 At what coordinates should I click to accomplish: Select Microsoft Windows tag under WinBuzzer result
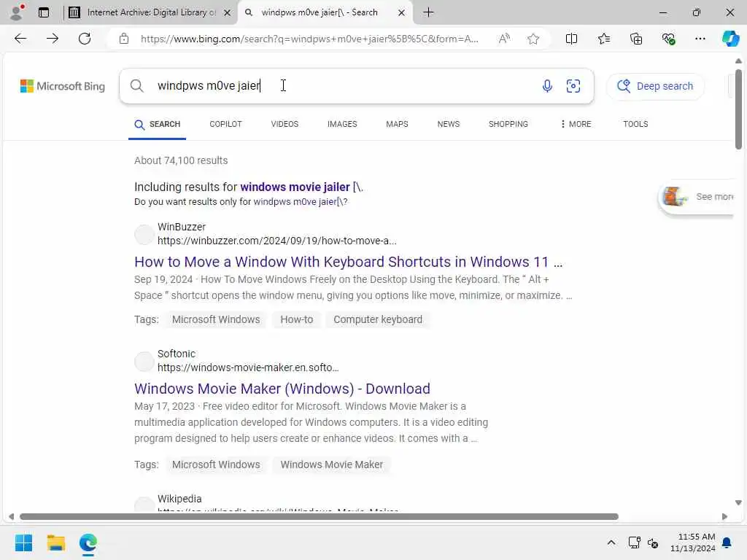(216, 319)
